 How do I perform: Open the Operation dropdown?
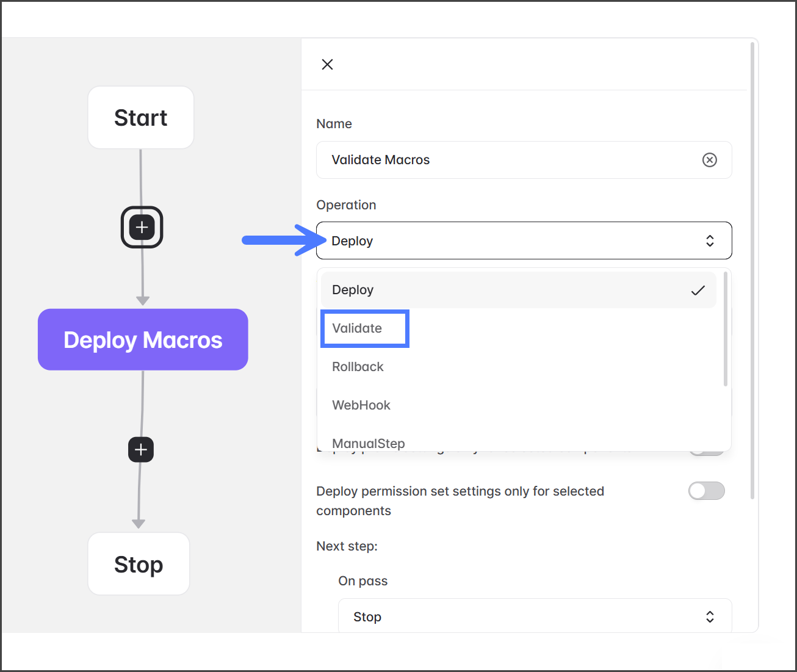pyautogui.click(x=523, y=241)
